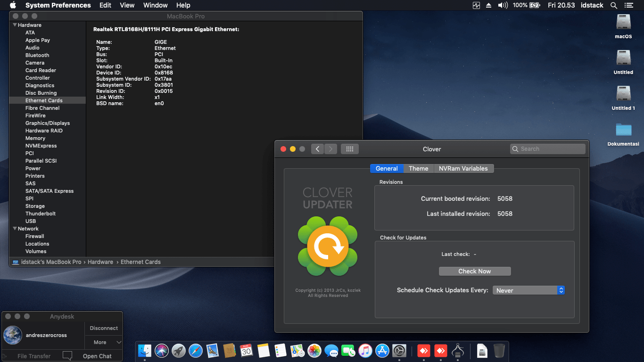Click the idstack user name in menu bar

click(592, 5)
